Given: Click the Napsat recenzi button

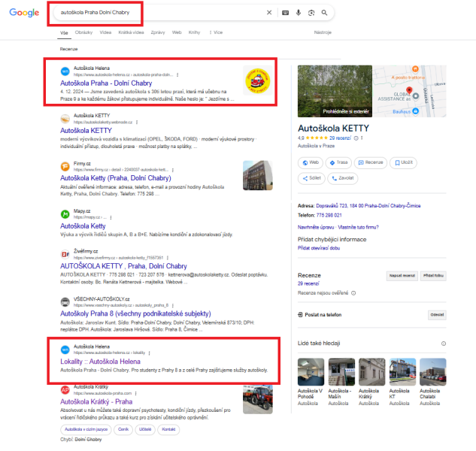Looking at the screenshot, I should click(x=402, y=276).
